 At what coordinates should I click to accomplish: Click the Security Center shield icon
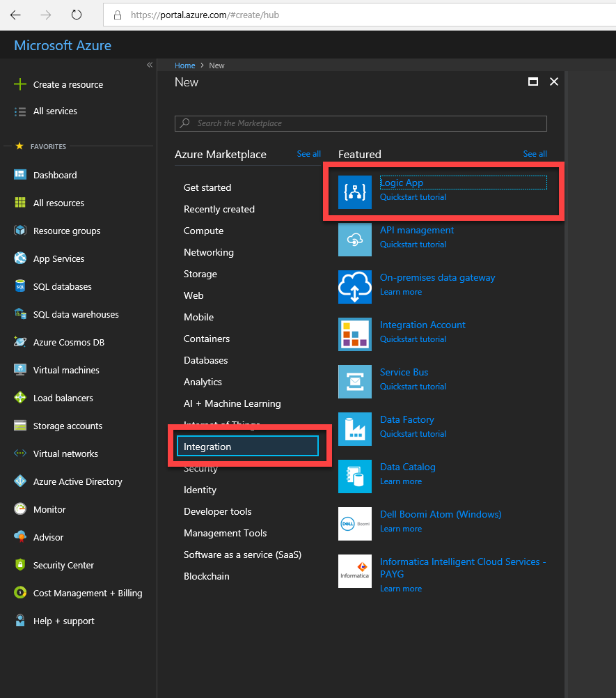point(20,564)
